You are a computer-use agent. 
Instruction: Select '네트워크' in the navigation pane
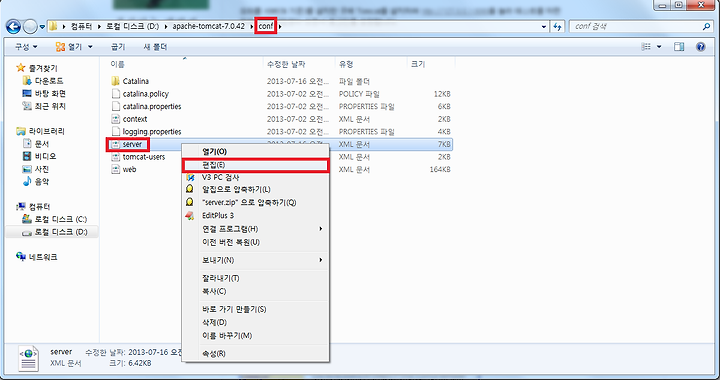(x=37, y=257)
